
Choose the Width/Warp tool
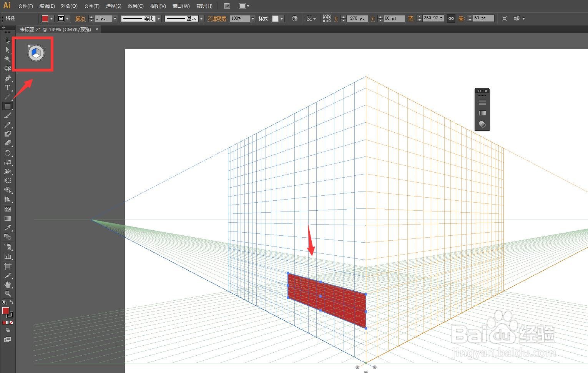tap(7, 172)
